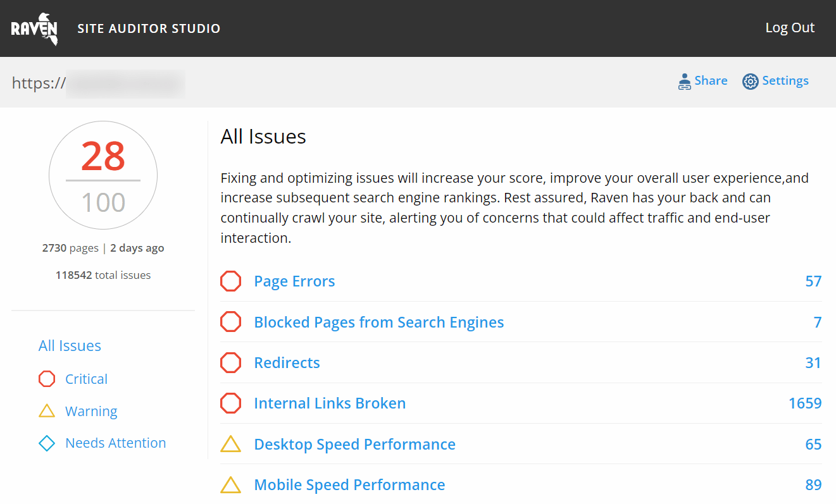This screenshot has width=836, height=504.
Task: Click the 1659 broken links count
Action: click(x=804, y=403)
